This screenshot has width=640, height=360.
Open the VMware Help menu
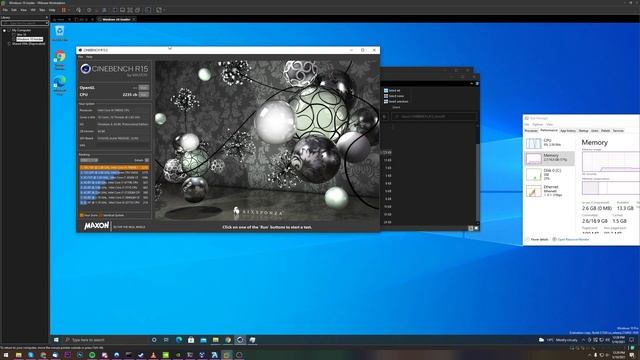click(x=52, y=10)
